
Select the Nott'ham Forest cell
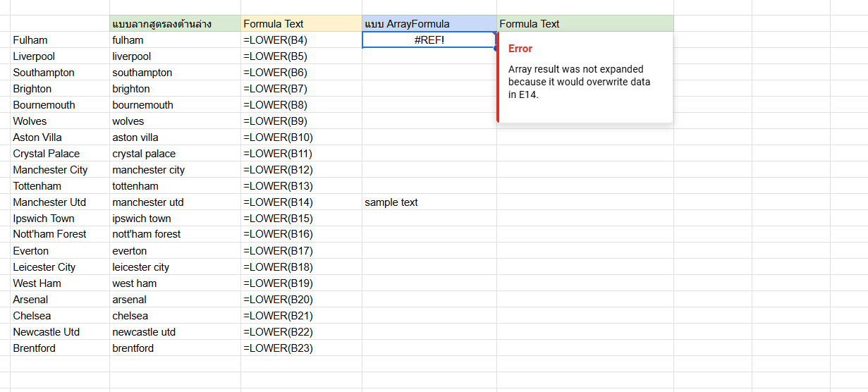60,234
